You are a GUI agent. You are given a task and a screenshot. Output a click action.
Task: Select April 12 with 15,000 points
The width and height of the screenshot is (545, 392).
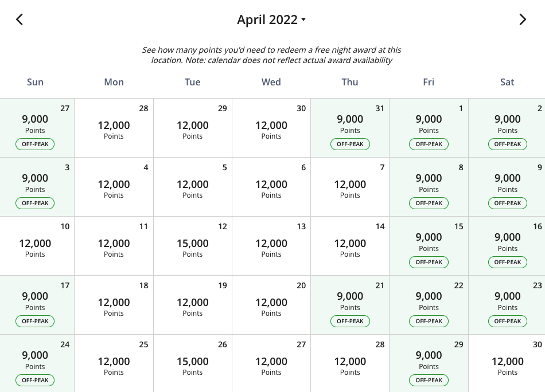click(193, 246)
